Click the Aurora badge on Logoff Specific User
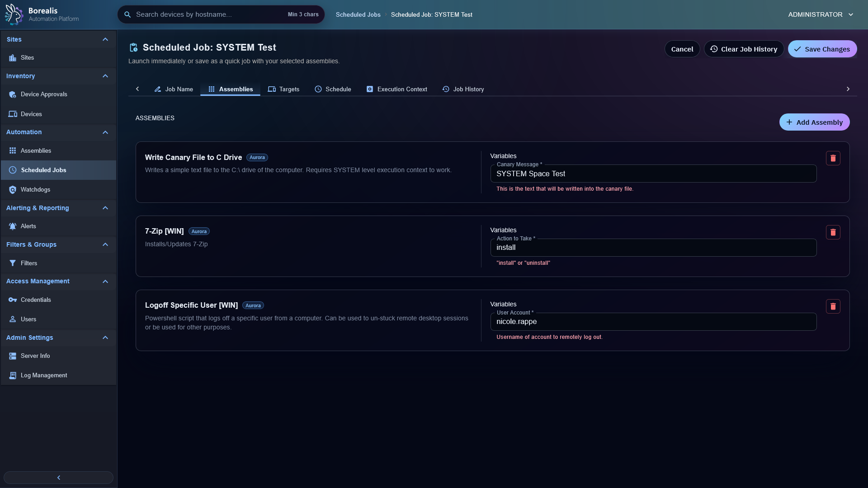 pyautogui.click(x=253, y=305)
